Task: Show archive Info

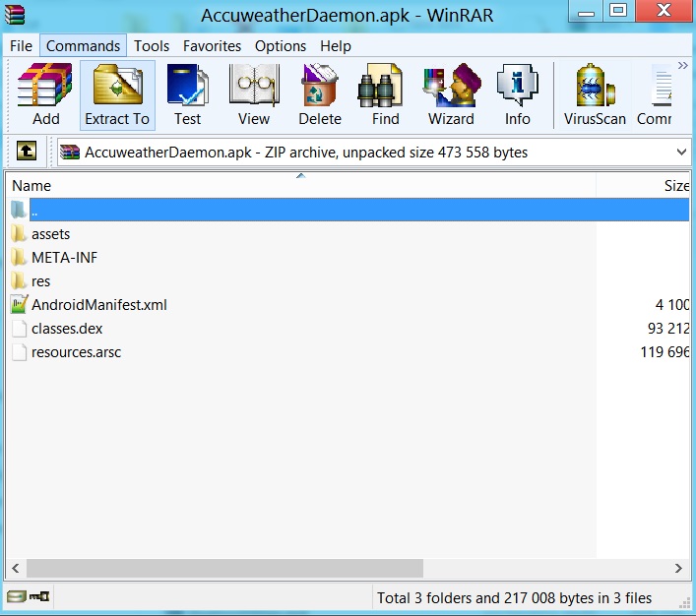Action: pos(518,86)
